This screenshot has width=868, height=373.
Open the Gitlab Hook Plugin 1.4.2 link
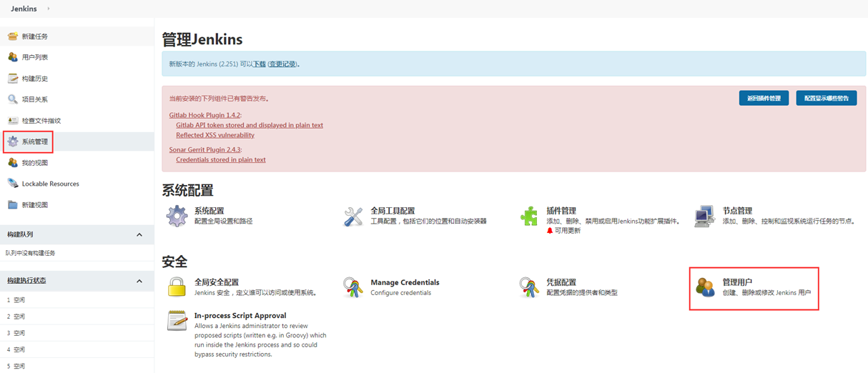click(x=204, y=114)
